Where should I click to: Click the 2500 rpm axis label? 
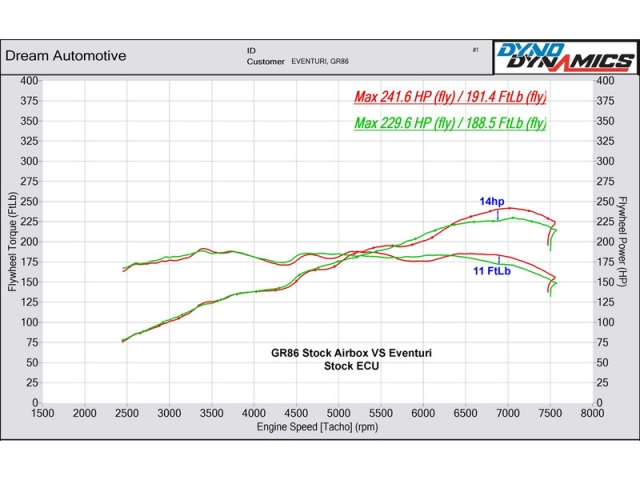coord(127,413)
